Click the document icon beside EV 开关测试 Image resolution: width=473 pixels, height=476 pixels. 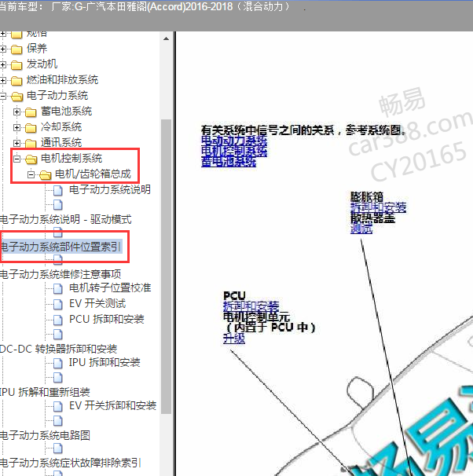pyautogui.click(x=58, y=304)
